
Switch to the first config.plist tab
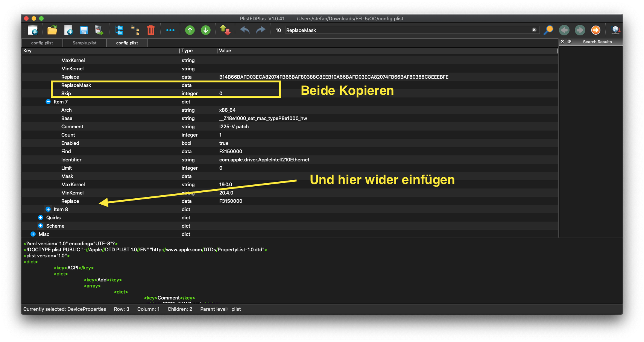tap(42, 43)
